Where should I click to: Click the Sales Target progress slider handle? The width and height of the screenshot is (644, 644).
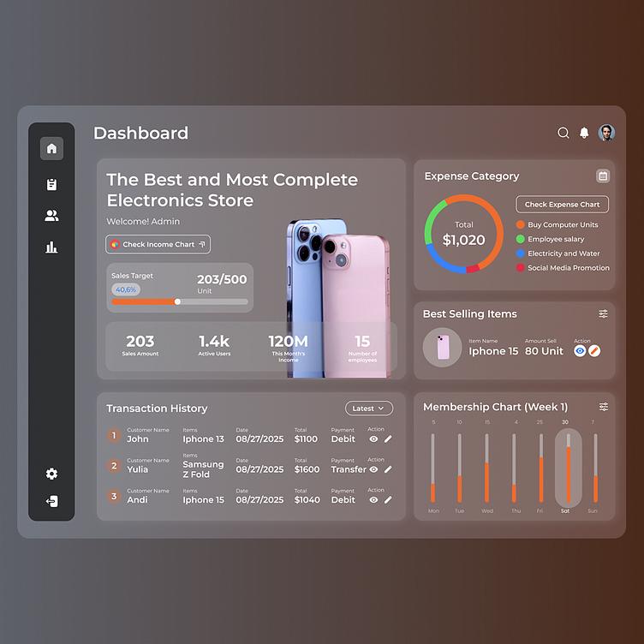pyautogui.click(x=177, y=301)
